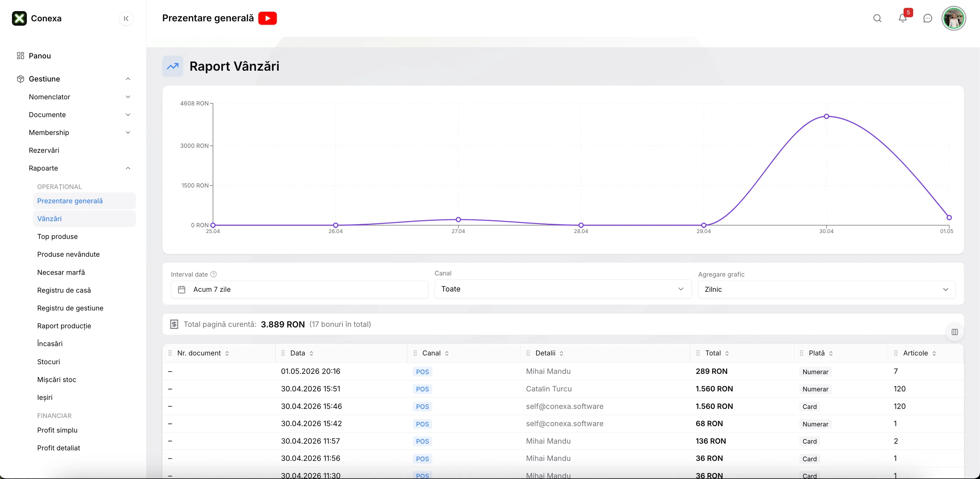The height and width of the screenshot is (479, 980).
Task: Expand the Membership submenu
Action: pos(128,133)
